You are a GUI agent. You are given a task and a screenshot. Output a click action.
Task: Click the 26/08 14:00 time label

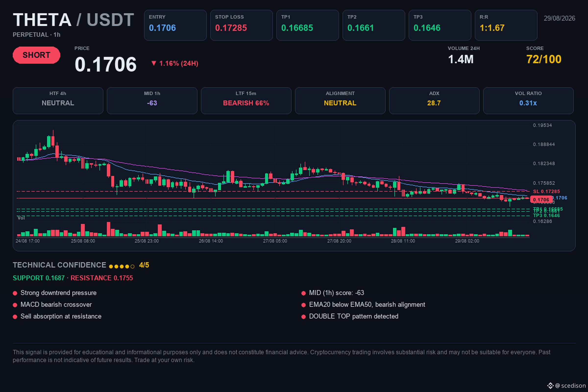click(211, 241)
